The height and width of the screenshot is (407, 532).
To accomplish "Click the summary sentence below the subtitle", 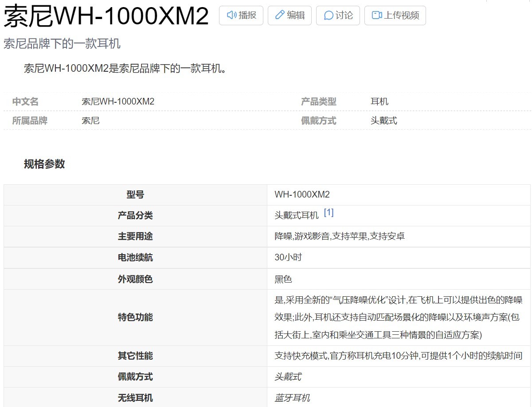I will click(125, 69).
